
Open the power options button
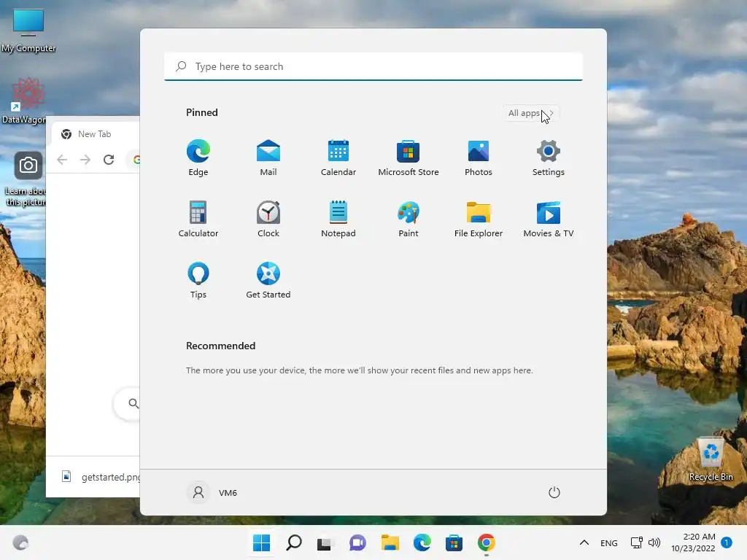[554, 492]
